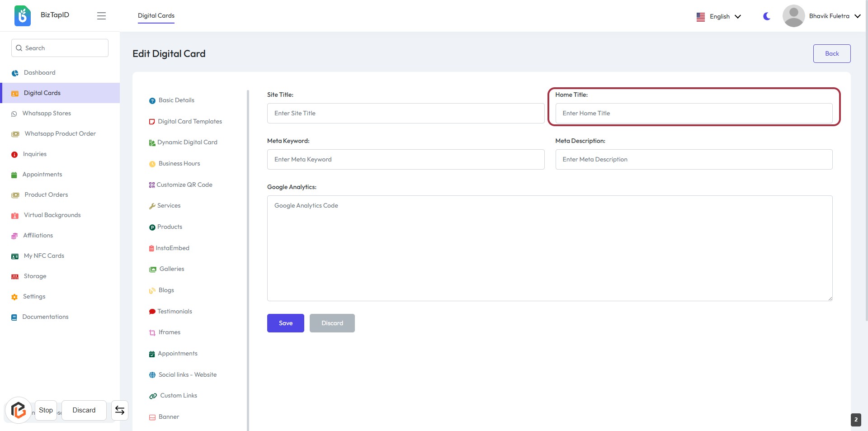Click the user profile avatar
Screen dimensions: 868x431
(x=793, y=16)
